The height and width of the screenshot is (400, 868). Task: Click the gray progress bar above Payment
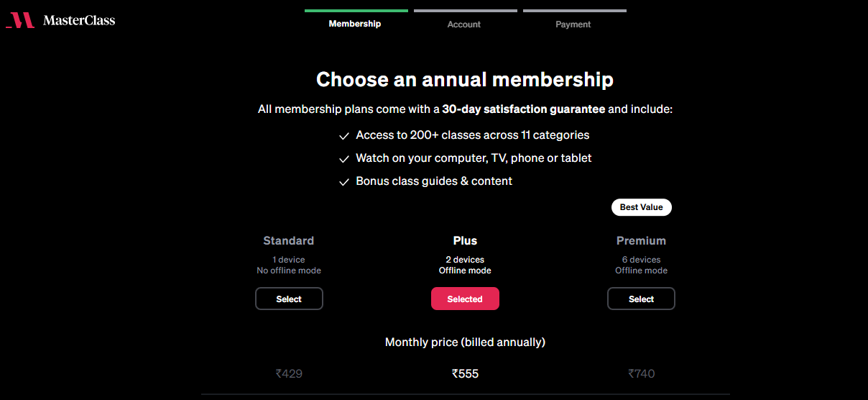[575, 11]
